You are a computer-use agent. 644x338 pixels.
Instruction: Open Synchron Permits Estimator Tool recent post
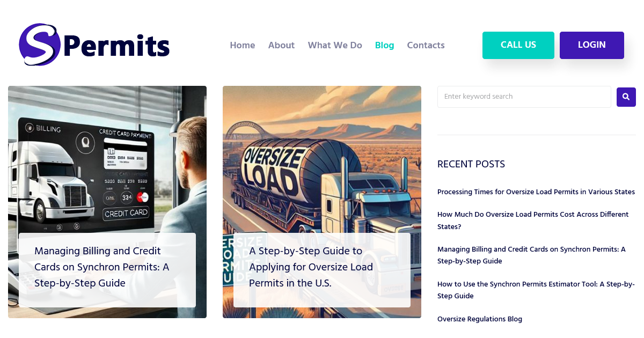click(x=536, y=290)
